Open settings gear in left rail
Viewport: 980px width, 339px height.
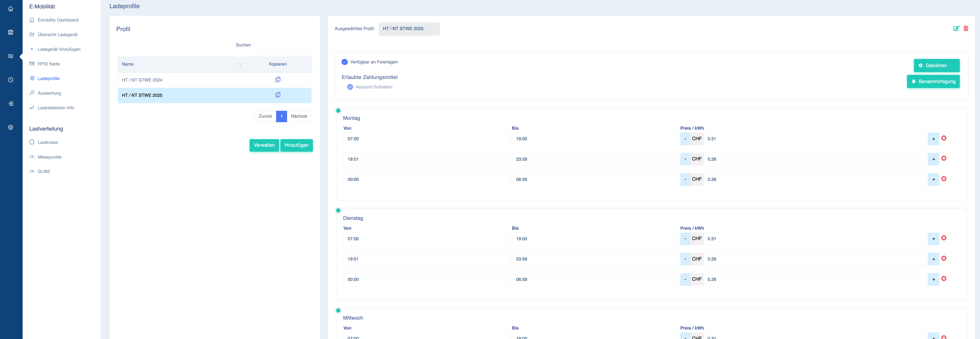tap(11, 128)
